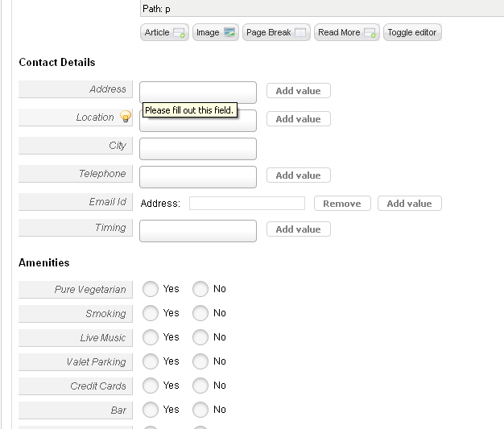Select Yes for Pure Vegetarian
This screenshot has height=429, width=504.
coord(151,289)
